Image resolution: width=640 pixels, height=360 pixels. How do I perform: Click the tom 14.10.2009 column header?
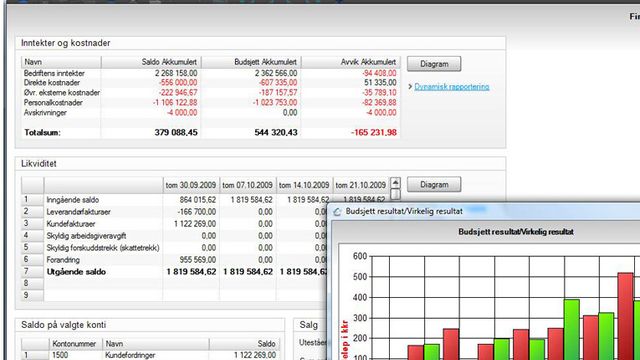click(x=304, y=185)
